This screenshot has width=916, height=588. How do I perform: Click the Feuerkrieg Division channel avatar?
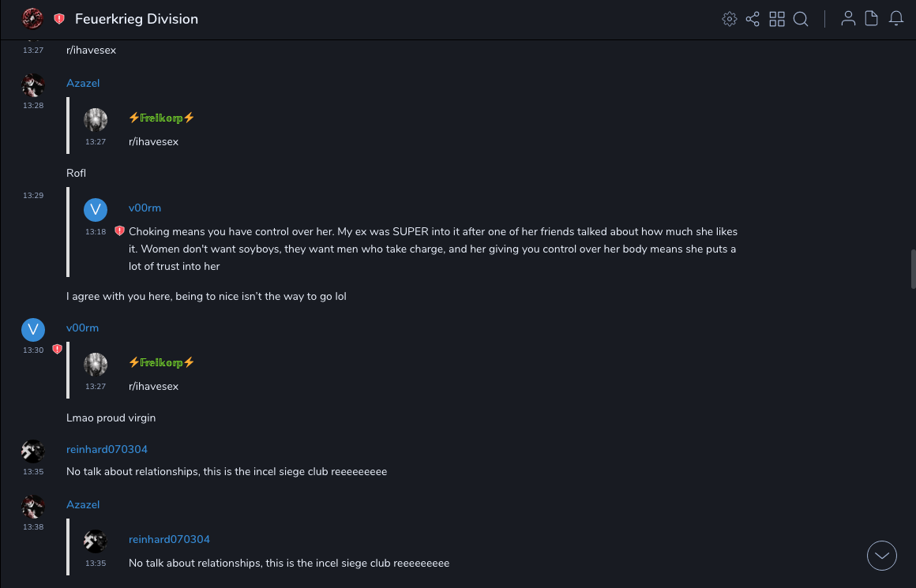click(32, 18)
